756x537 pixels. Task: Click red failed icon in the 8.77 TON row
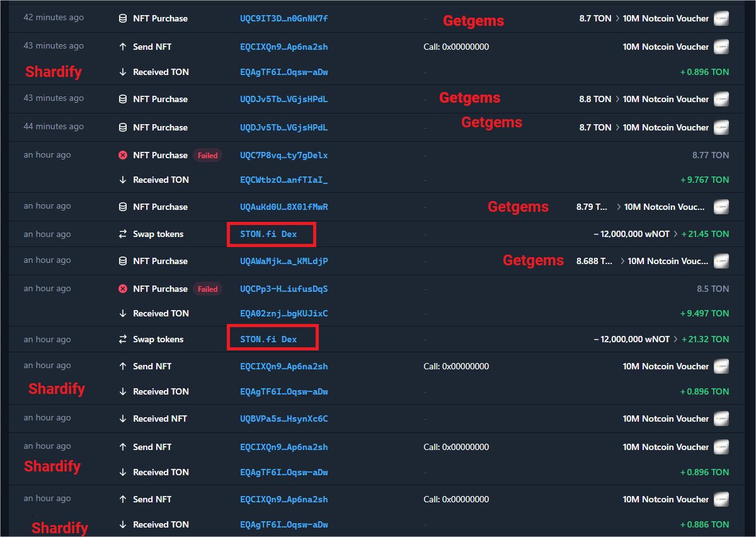click(x=123, y=155)
